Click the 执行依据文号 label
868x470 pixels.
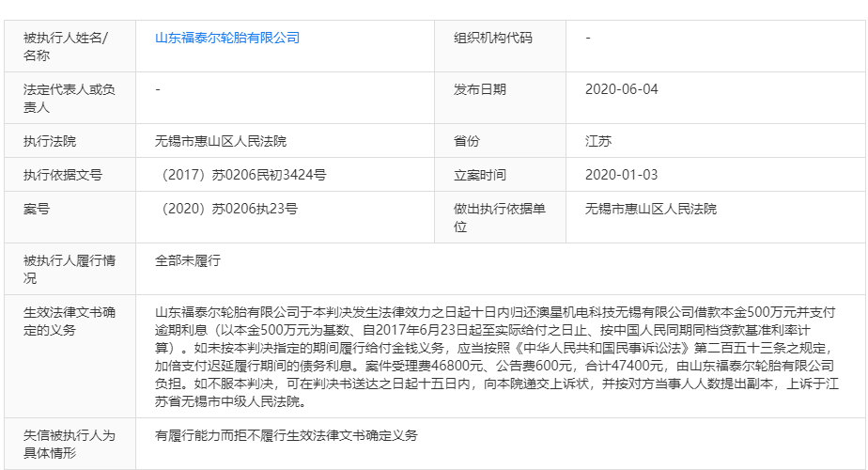coord(63,175)
